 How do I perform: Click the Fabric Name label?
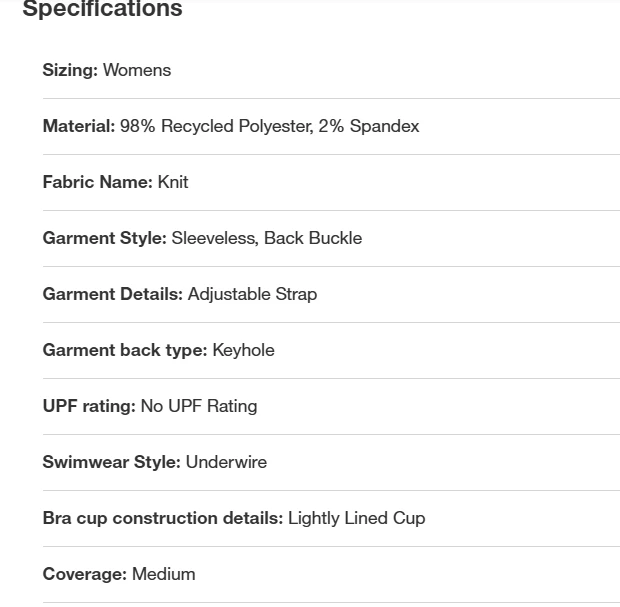[x=97, y=182]
